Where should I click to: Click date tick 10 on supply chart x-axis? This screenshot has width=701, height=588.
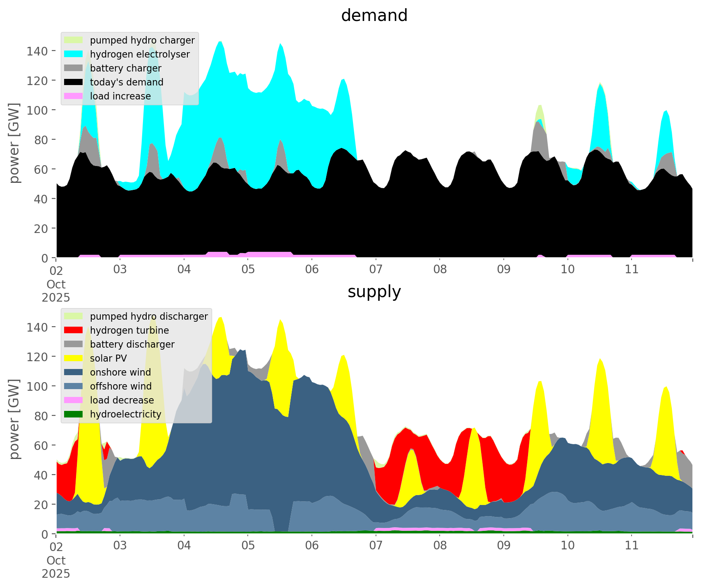coord(567,546)
